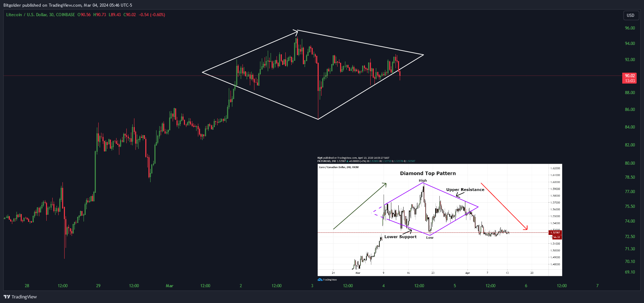Click the Low label in inset chart
This screenshot has height=303, width=644.
point(430,238)
